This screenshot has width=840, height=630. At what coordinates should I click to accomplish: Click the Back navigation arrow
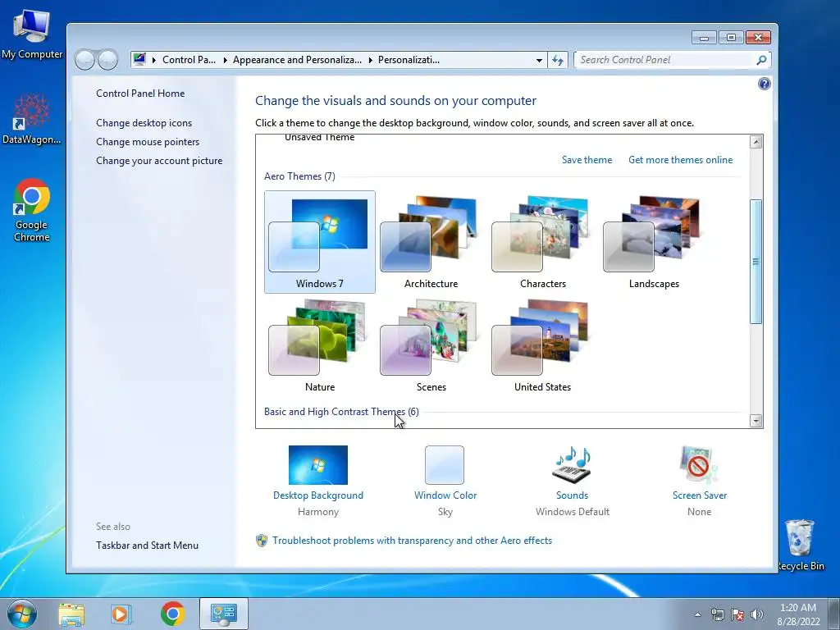(84, 60)
